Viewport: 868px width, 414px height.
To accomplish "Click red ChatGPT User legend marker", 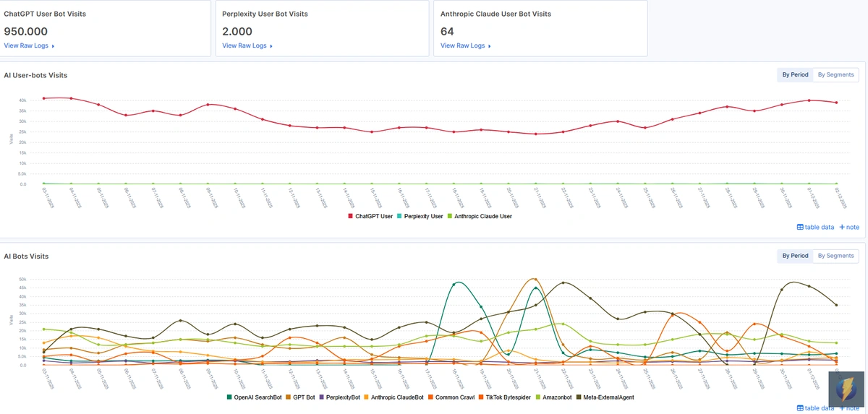I will click(350, 216).
